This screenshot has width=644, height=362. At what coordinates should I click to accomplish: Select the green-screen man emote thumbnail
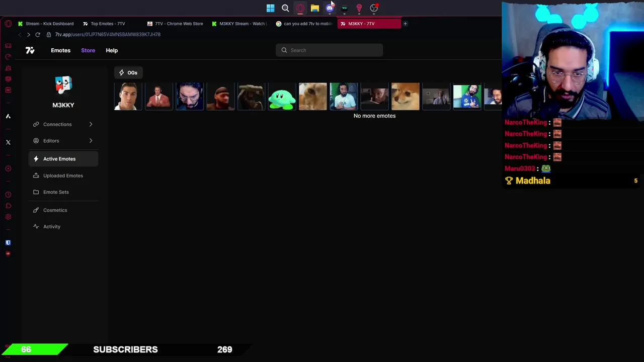click(x=467, y=97)
